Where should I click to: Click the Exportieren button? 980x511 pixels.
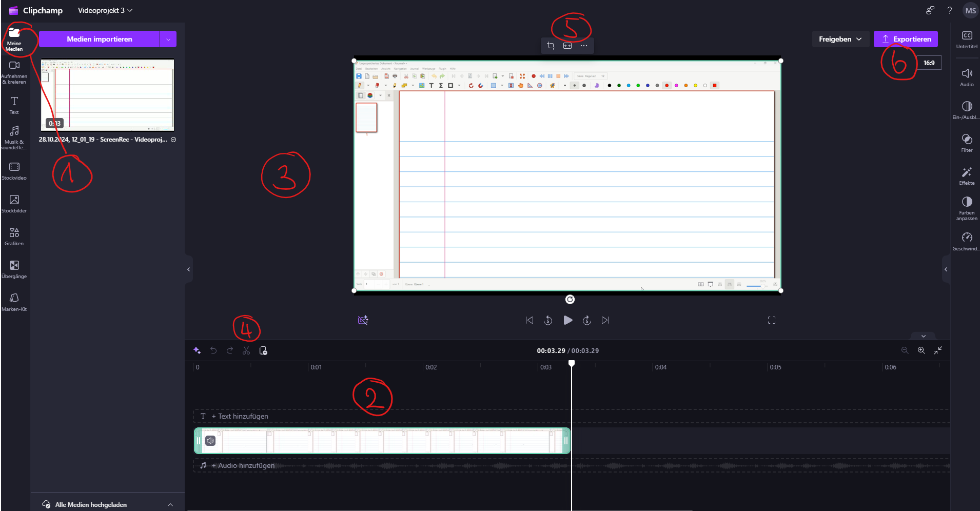click(x=906, y=39)
